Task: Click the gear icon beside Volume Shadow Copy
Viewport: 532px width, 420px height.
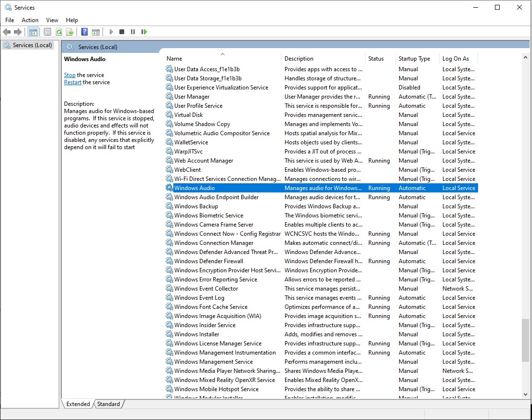Action: click(169, 124)
